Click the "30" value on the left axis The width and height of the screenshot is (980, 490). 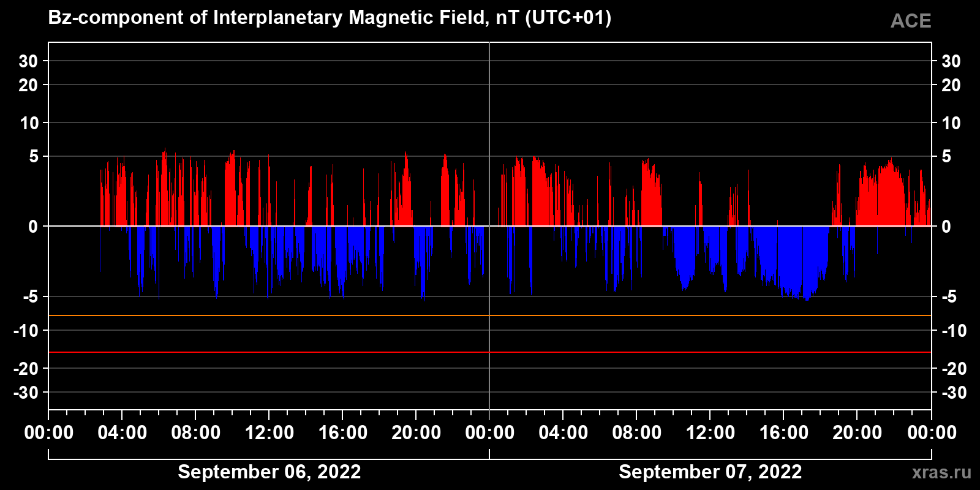[28, 61]
